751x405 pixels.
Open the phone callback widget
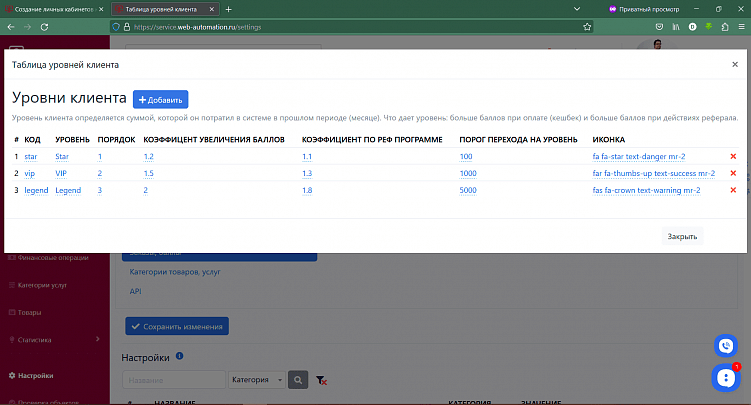[726, 346]
